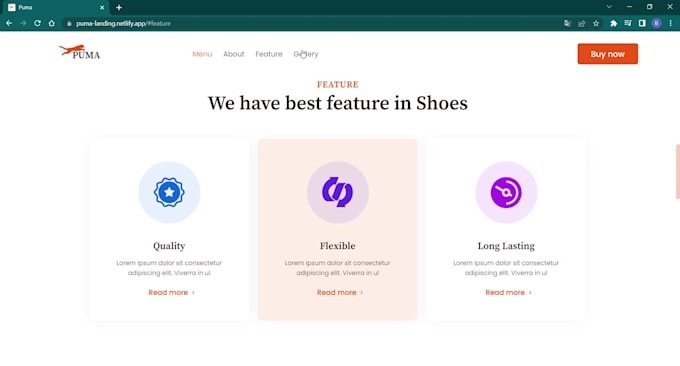
Task: Open the extensions puzzle icon
Action: point(613,23)
